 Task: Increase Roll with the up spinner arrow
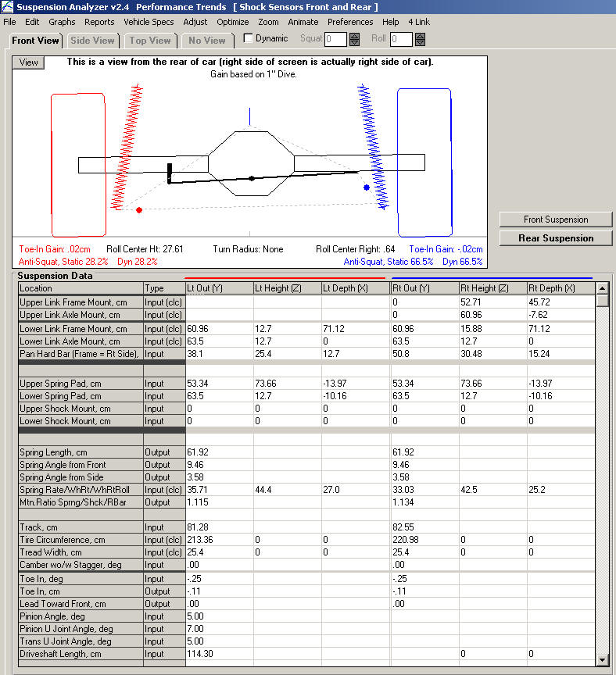420,36
